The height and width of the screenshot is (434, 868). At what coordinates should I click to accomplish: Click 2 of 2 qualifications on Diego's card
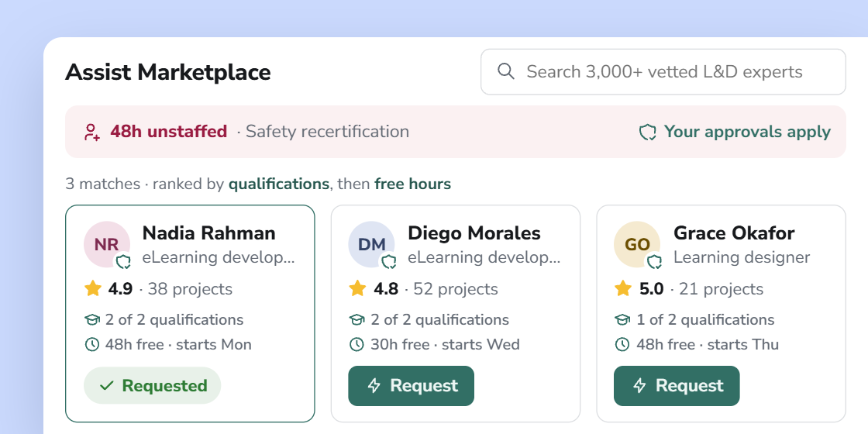[439, 320]
